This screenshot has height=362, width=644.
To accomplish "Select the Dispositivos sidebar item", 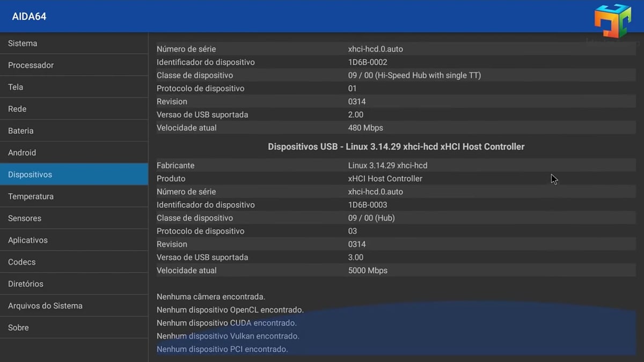I will point(74,174).
